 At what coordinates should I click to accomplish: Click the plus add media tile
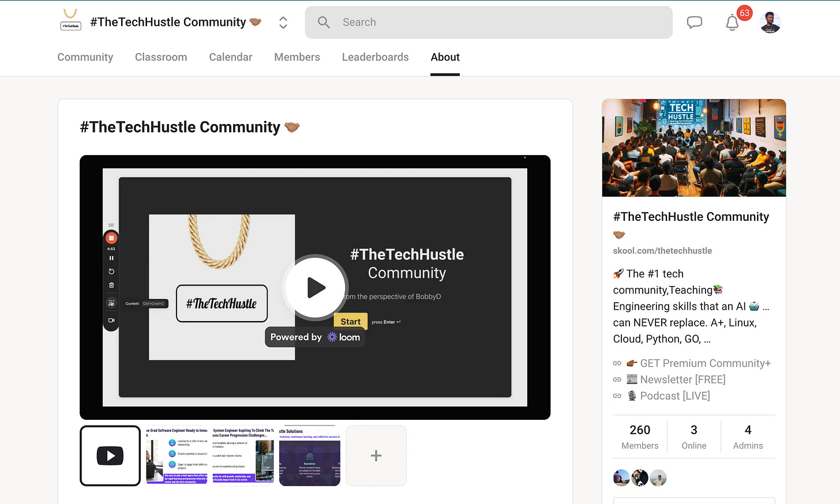pyautogui.click(x=376, y=456)
